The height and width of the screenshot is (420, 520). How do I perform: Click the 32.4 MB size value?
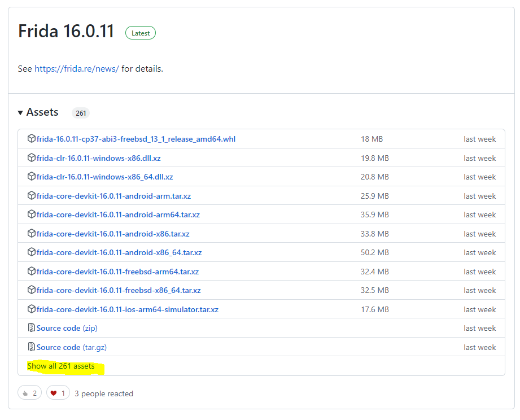[375, 272]
